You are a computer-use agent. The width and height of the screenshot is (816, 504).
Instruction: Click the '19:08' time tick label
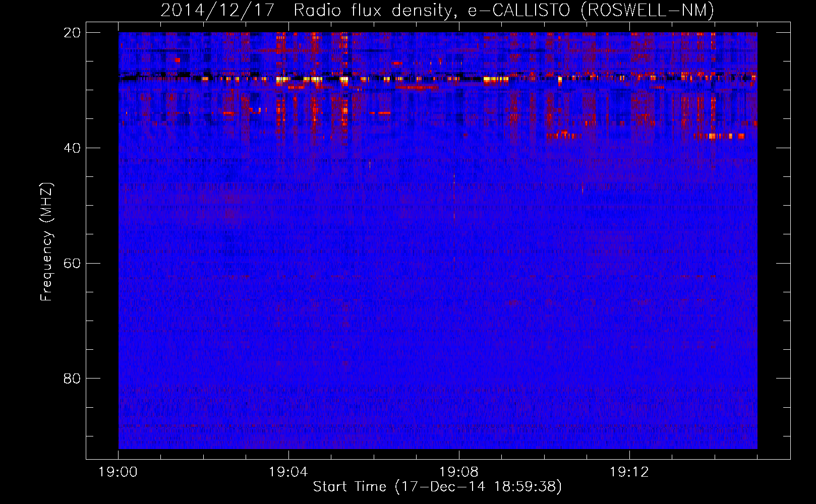[458, 472]
